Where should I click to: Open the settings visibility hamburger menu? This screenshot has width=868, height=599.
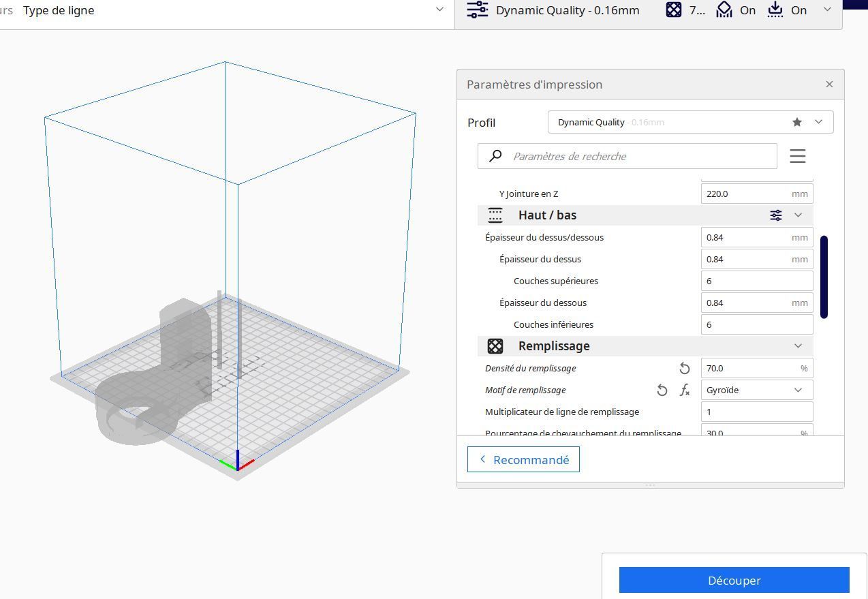point(798,156)
